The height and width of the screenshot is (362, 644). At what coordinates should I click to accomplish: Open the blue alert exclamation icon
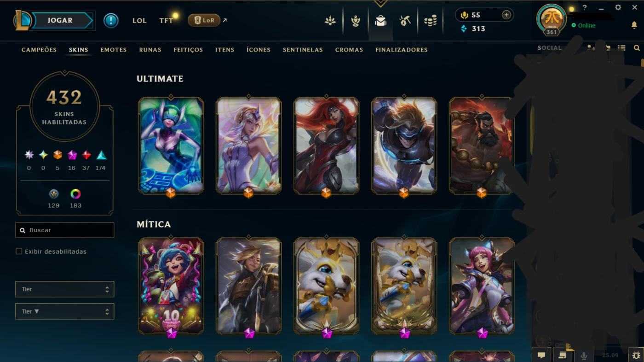[x=111, y=20]
